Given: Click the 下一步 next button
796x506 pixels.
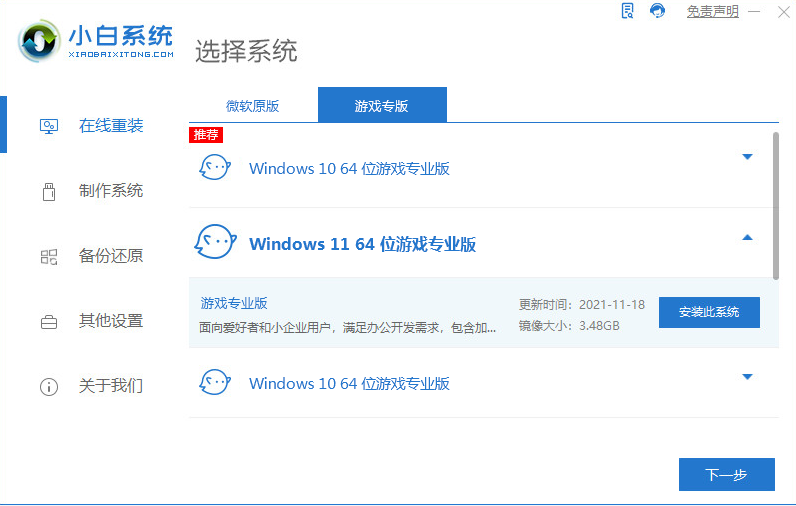Looking at the screenshot, I should tap(726, 475).
